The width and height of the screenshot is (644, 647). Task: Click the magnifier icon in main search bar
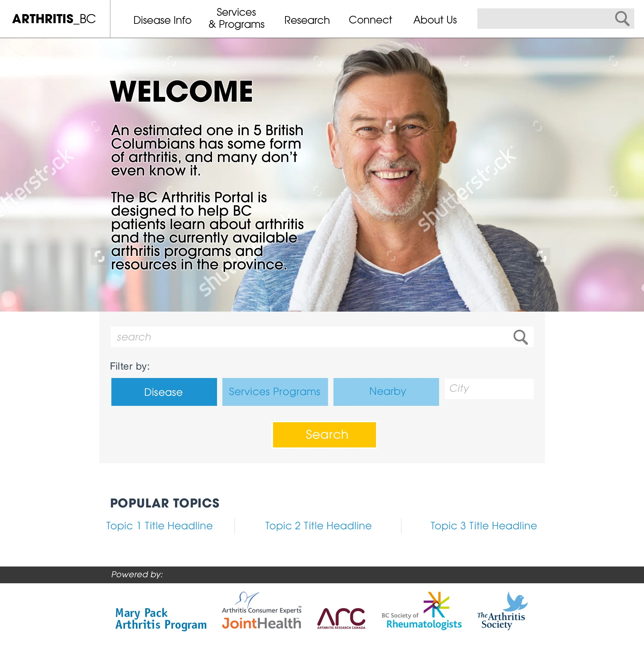520,337
